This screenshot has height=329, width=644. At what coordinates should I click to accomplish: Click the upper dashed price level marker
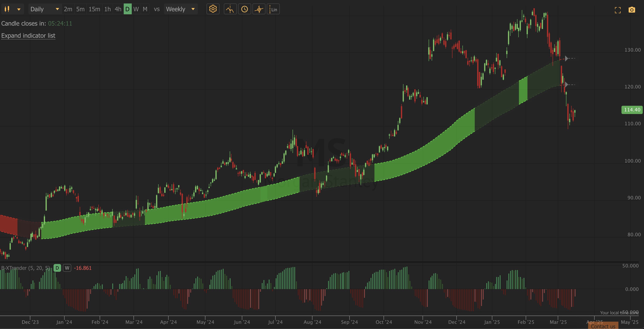coord(567,58)
